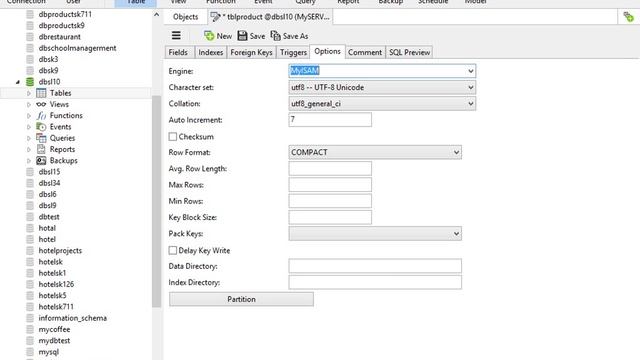The width and height of the screenshot is (640, 360).
Task: Click the Backups icon
Action: (41, 160)
